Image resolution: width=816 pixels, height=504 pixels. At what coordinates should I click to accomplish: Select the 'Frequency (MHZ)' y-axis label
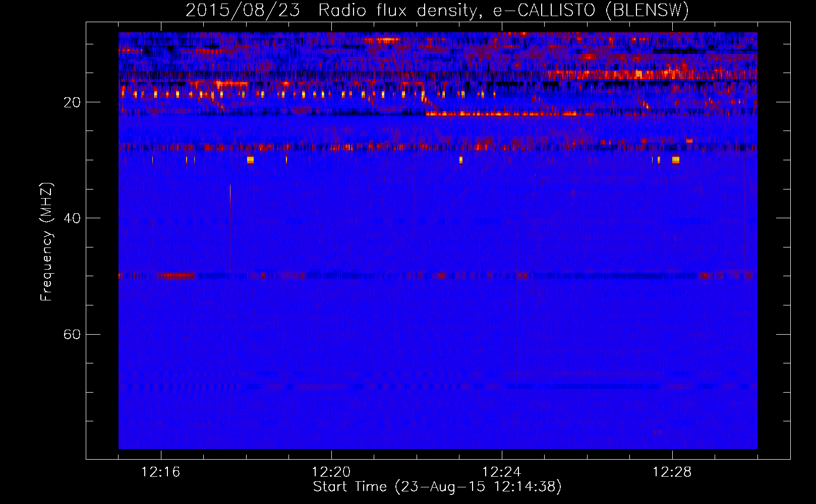46,242
